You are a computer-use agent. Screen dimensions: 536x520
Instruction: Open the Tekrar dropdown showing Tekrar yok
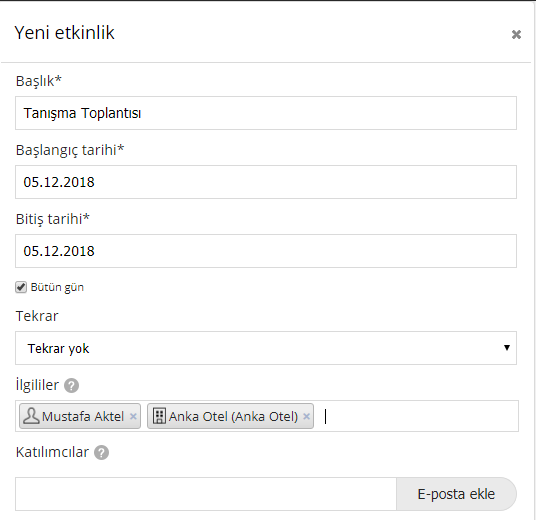point(266,348)
